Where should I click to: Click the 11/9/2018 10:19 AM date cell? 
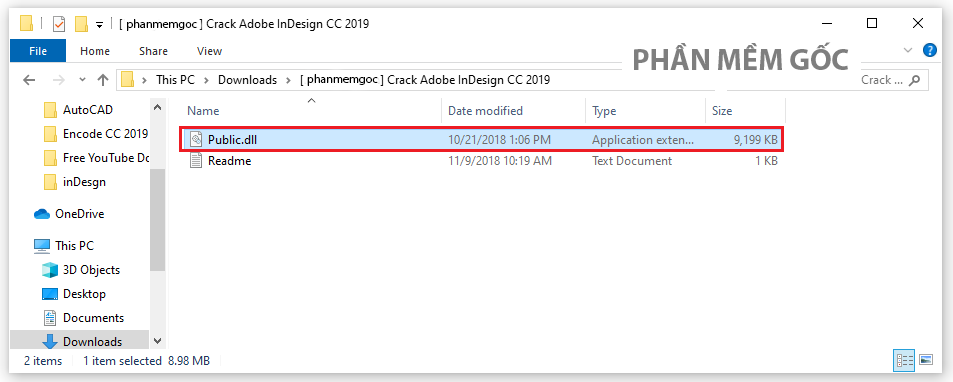tap(500, 161)
